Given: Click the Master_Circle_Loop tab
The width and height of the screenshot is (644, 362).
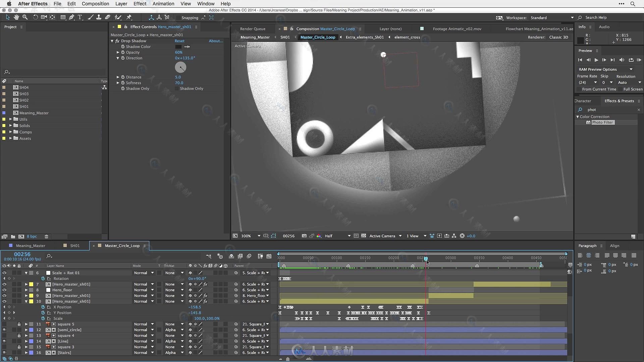Looking at the screenshot, I should [x=122, y=245].
